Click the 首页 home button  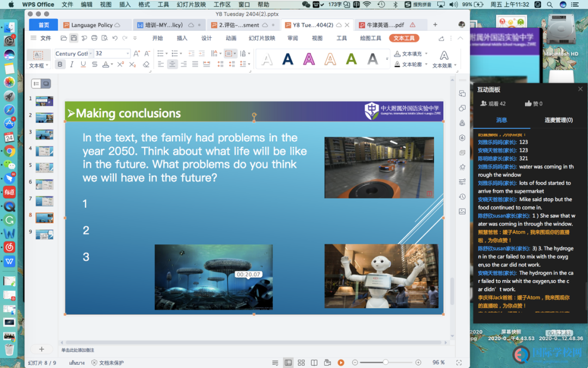tap(44, 25)
